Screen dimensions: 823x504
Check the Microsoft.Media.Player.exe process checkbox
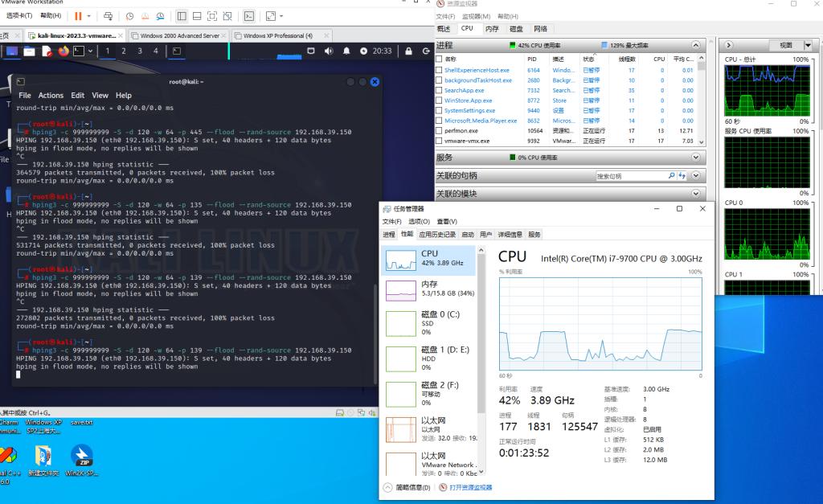439,121
